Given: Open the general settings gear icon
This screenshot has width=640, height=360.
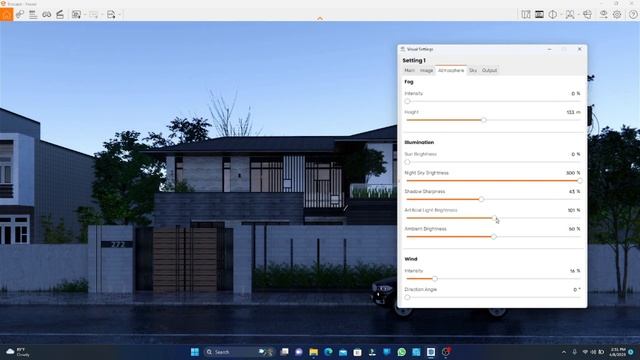Looking at the screenshot, I should point(617,14).
